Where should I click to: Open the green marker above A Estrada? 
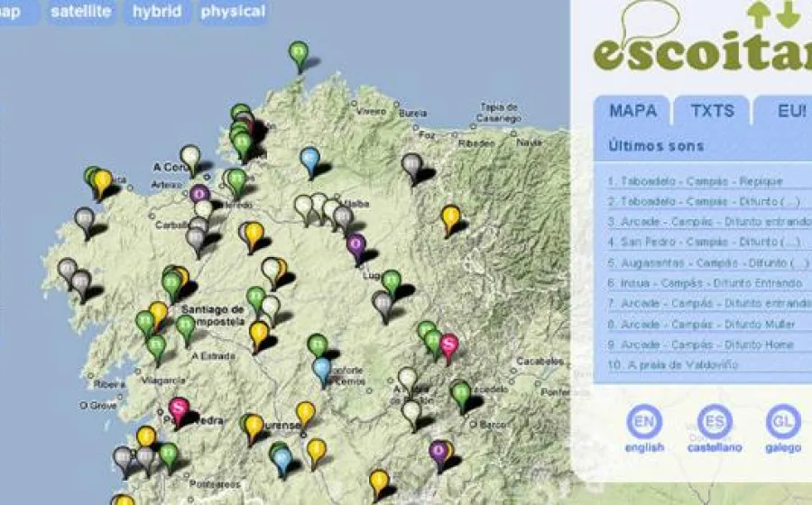[x=185, y=330]
